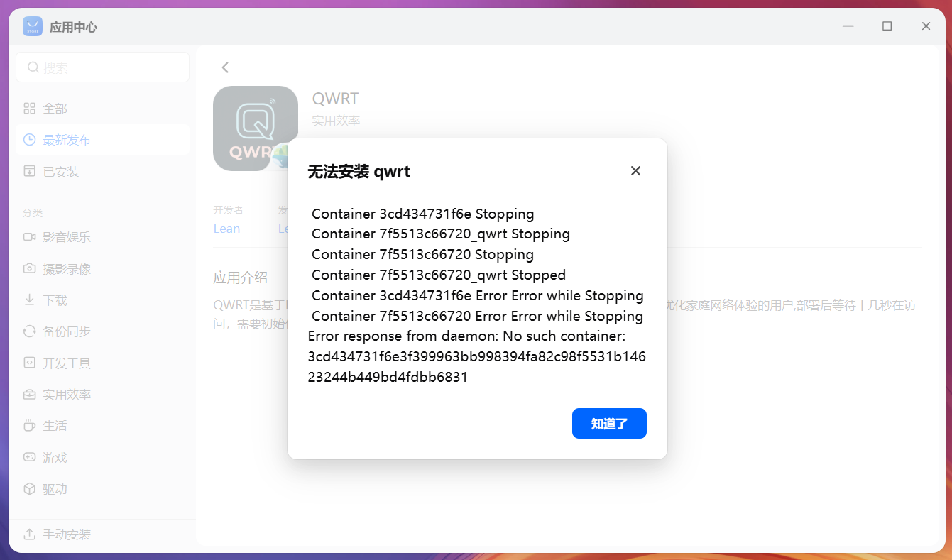Image resolution: width=952 pixels, height=560 pixels.
Task: Click the 生活 cup icon
Action: (x=29, y=426)
